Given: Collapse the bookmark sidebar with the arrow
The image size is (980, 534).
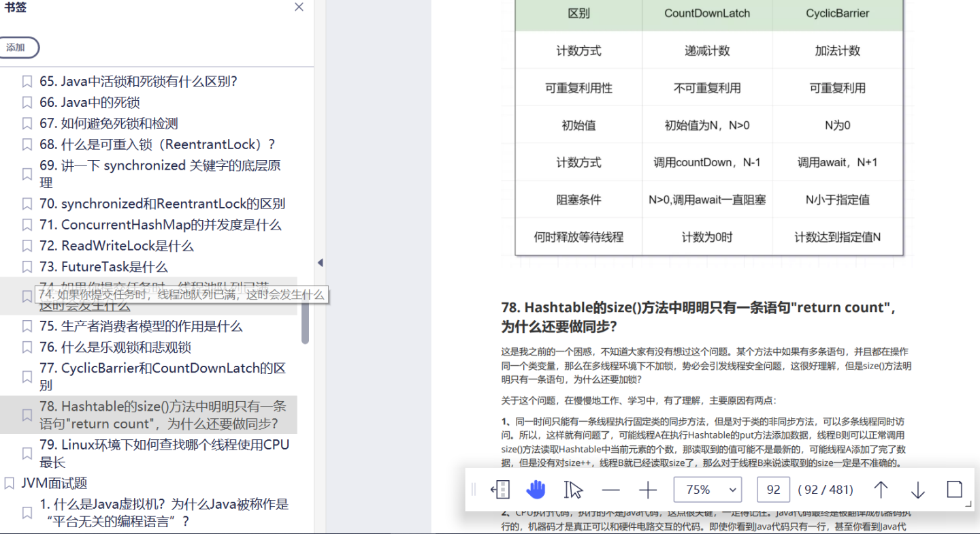Looking at the screenshot, I should (x=320, y=262).
